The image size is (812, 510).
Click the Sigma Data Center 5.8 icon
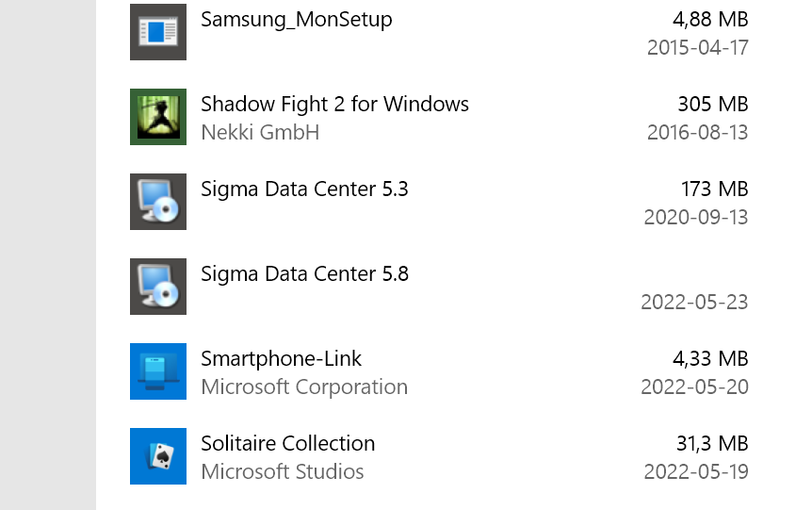[158, 287]
